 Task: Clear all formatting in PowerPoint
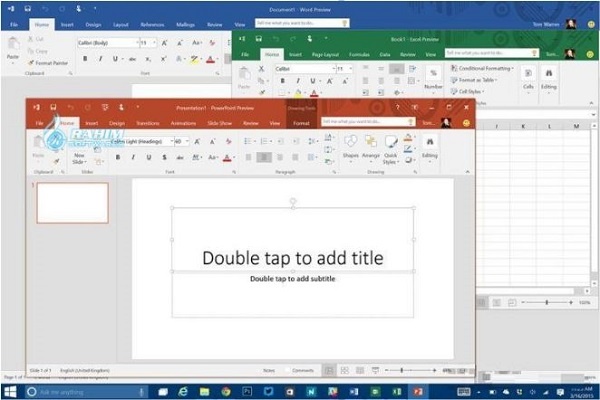point(228,142)
